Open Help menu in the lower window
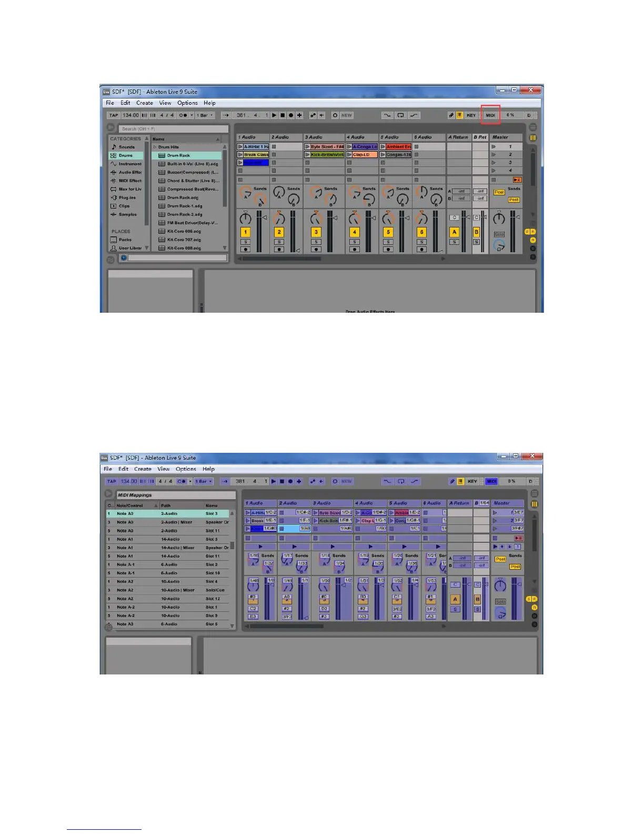Viewport: 644px width, 834px height. (209, 469)
